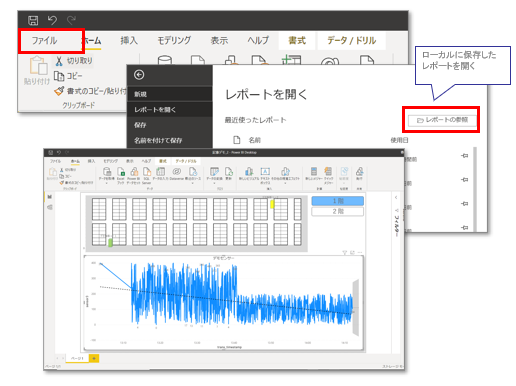This screenshot has width=516, height=386.
Task: Click the back arrow in the file menu
Action: click(x=139, y=75)
